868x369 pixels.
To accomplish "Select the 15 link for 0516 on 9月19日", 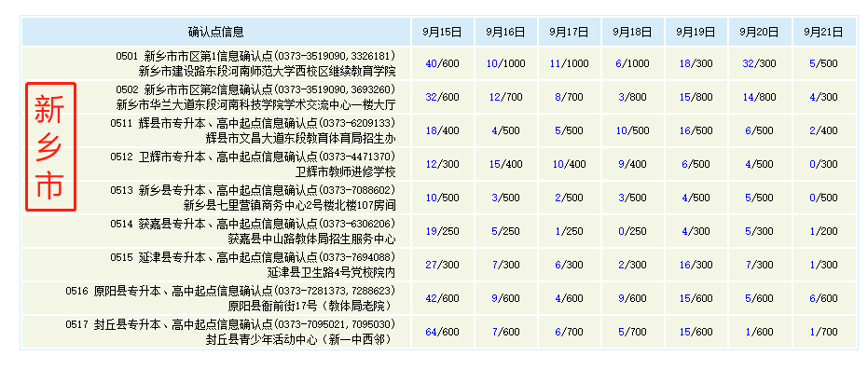I will click(685, 299).
